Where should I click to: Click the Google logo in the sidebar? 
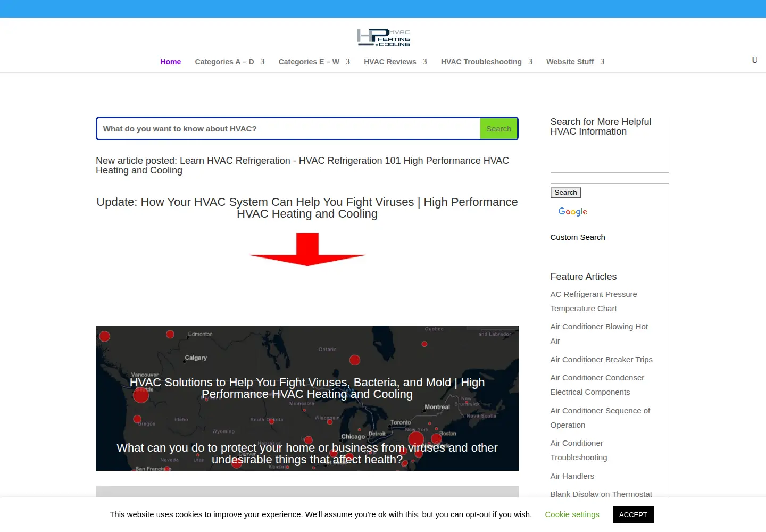(572, 212)
